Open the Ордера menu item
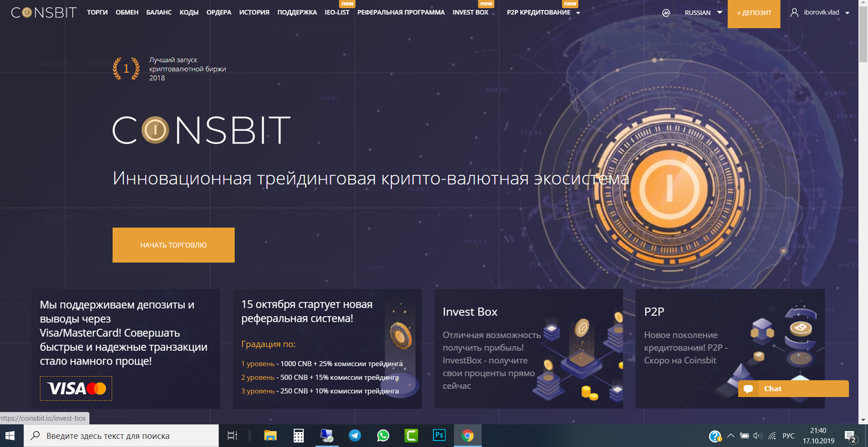 point(218,13)
